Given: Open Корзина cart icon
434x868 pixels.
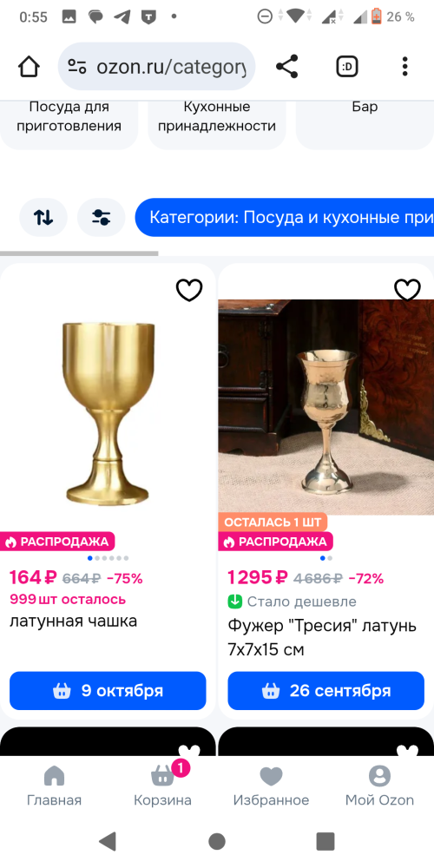Looking at the screenshot, I should pyautogui.click(x=163, y=785).
